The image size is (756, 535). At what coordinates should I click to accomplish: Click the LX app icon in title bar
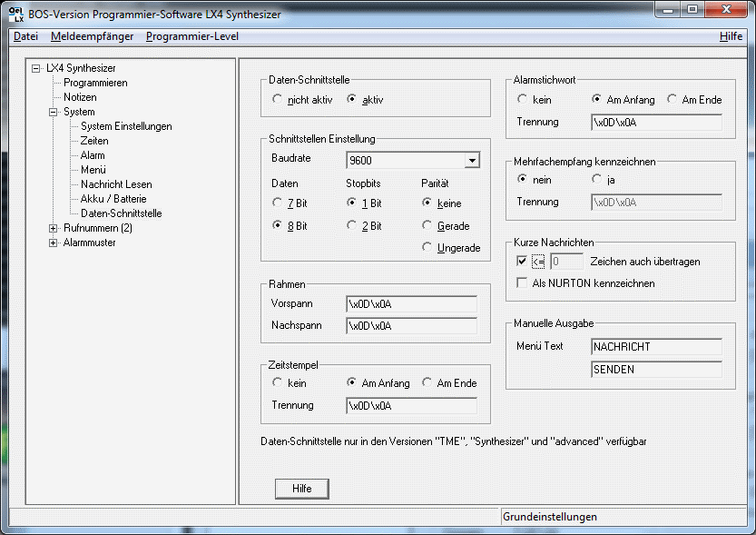click(x=16, y=14)
